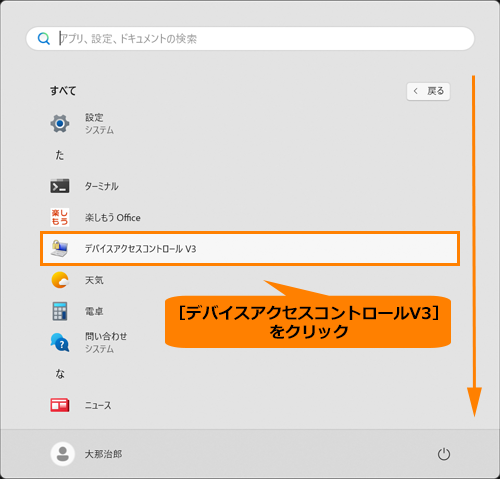Open the power button menu

[x=444, y=454]
